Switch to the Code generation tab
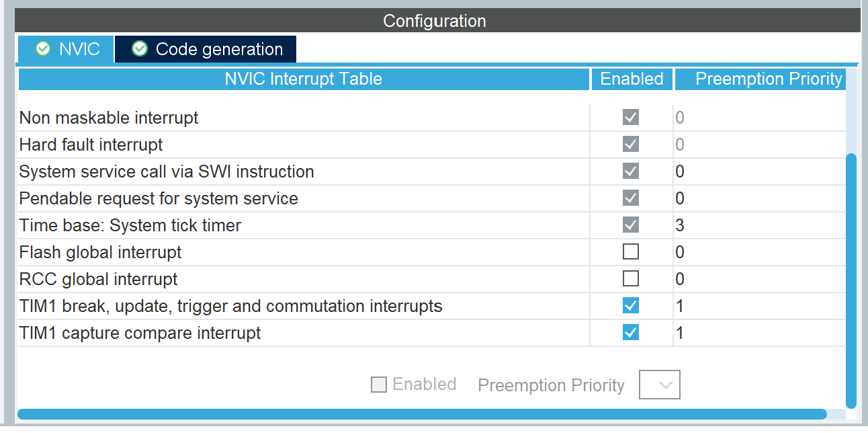The width and height of the screenshot is (868, 433). point(205,49)
